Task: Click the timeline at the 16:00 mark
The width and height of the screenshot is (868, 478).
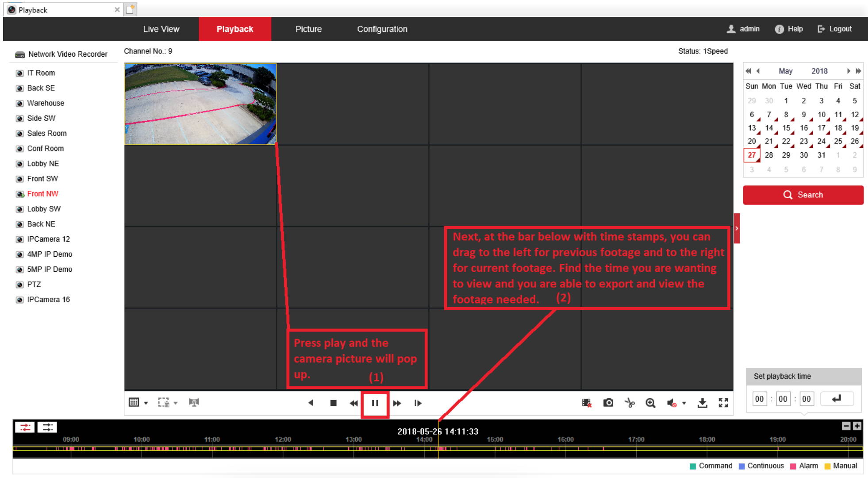Action: point(565,448)
